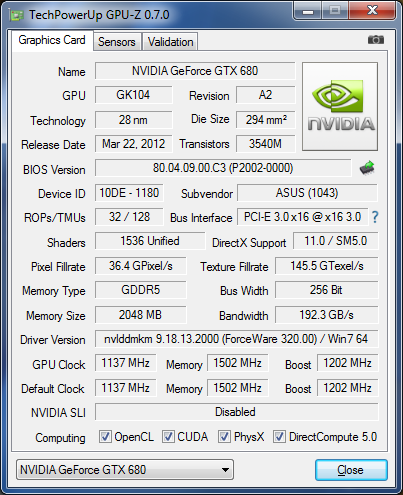
Task: Click the 28 nm Technology field
Action: pyautogui.click(x=133, y=120)
